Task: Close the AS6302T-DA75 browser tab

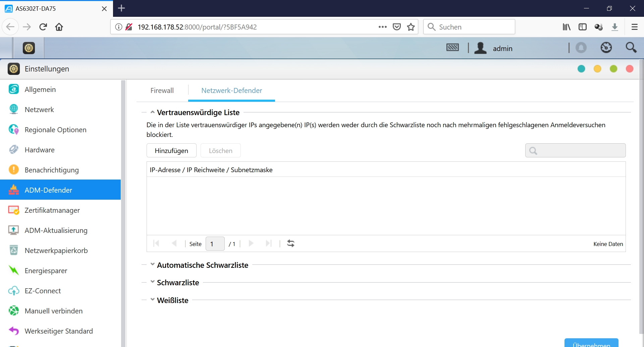Action: click(104, 8)
